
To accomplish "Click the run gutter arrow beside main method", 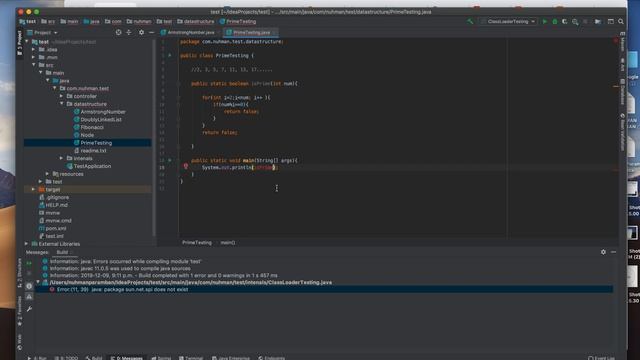I will 170,160.
